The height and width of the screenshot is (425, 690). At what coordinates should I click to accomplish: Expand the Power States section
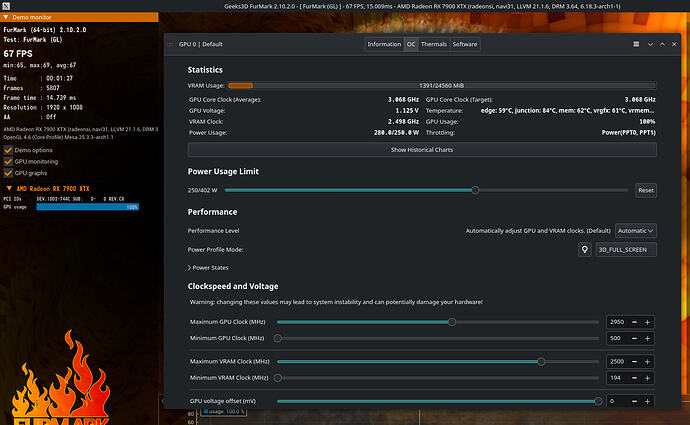point(211,268)
